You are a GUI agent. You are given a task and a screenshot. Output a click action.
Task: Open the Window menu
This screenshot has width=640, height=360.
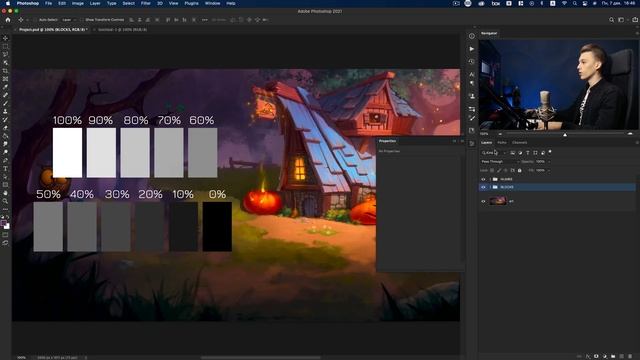(x=212, y=3)
